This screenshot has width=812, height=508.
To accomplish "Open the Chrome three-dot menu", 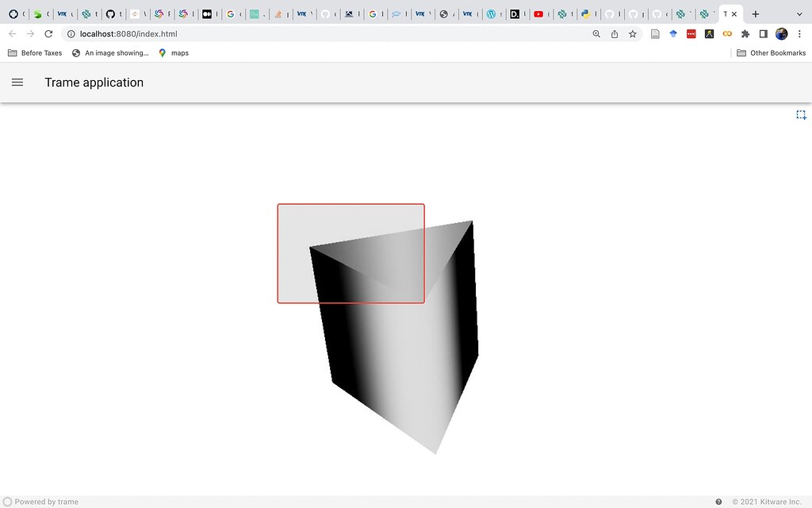I will tap(799, 34).
